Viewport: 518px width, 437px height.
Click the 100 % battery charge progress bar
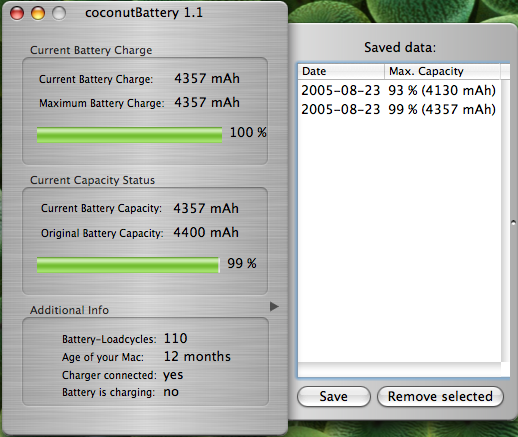pyautogui.click(x=129, y=135)
